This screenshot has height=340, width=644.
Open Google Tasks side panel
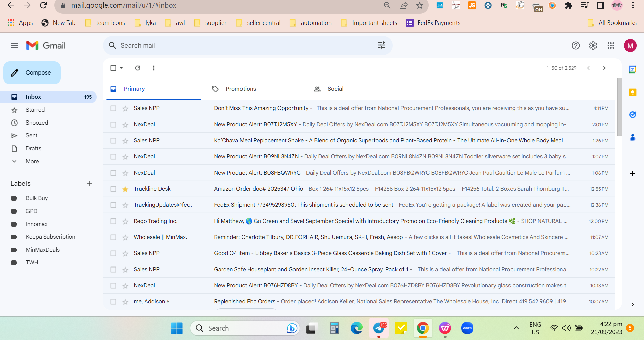click(x=633, y=115)
